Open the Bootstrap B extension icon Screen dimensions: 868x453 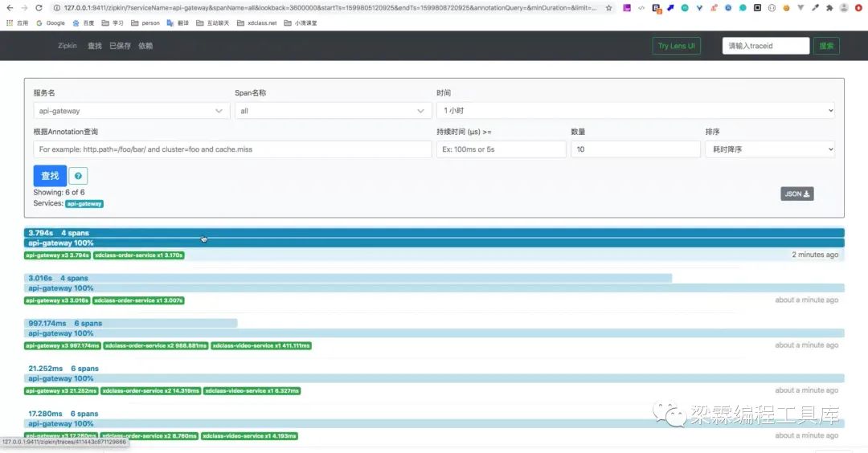point(656,8)
